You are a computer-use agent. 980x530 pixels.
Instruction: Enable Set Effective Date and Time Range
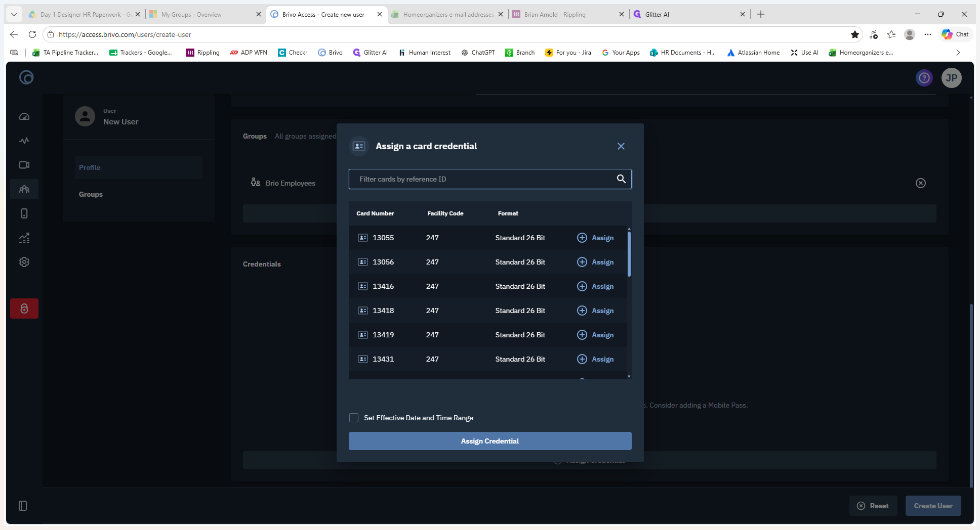(x=354, y=418)
